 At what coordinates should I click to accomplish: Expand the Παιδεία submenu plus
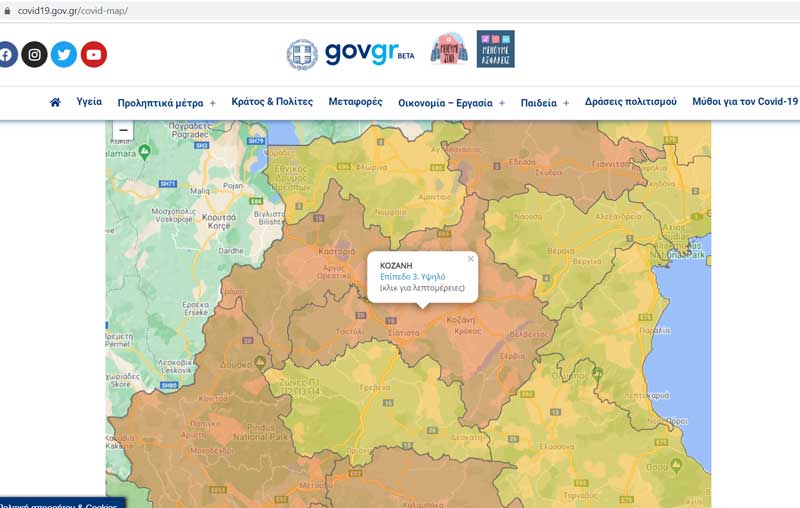566,103
